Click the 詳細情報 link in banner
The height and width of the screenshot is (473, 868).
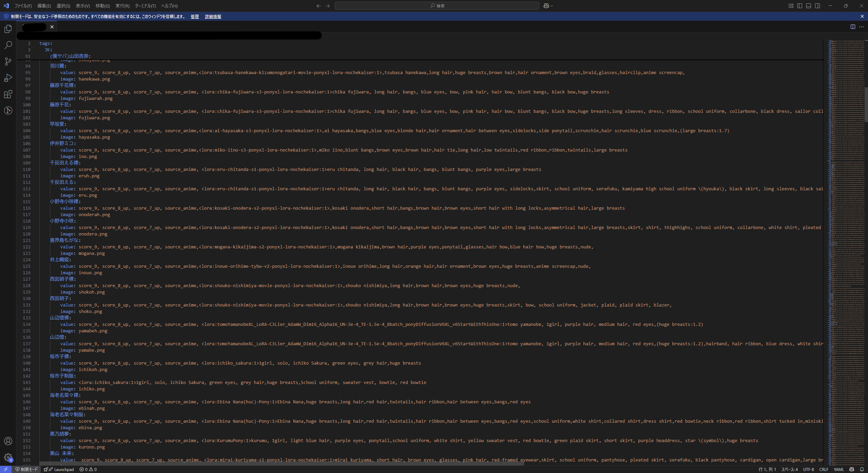(x=213, y=17)
